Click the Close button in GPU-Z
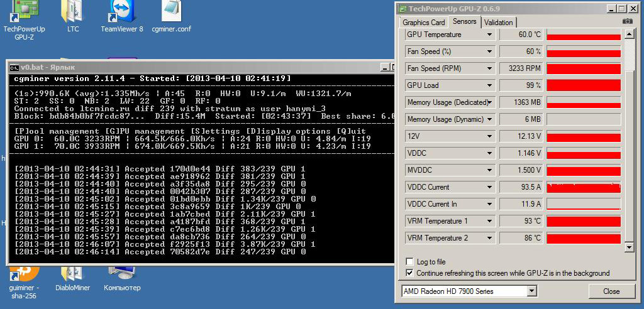 coord(611,291)
